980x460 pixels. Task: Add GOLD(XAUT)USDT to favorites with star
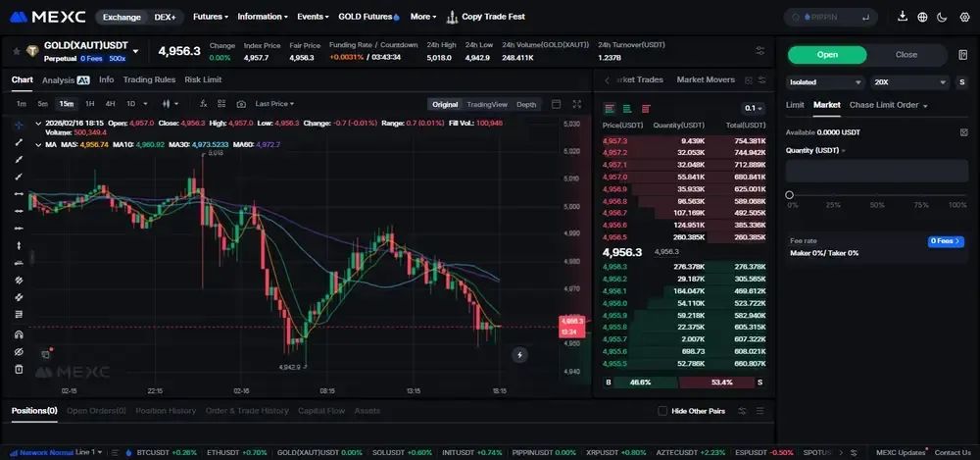[17, 51]
